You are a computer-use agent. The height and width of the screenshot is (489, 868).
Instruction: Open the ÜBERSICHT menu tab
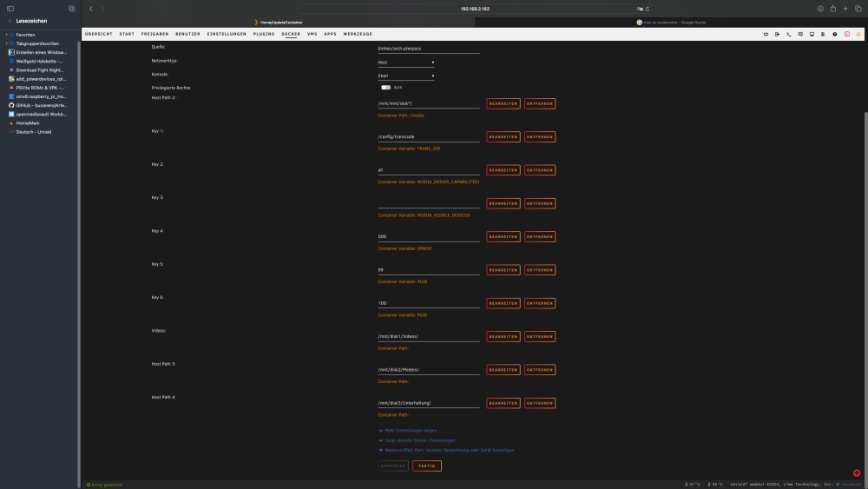click(99, 34)
